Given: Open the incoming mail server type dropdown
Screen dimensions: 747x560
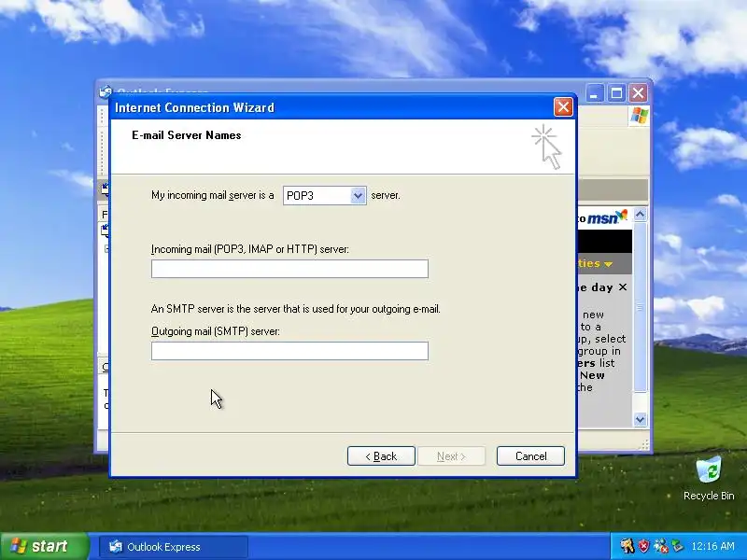Looking at the screenshot, I should tap(358, 196).
